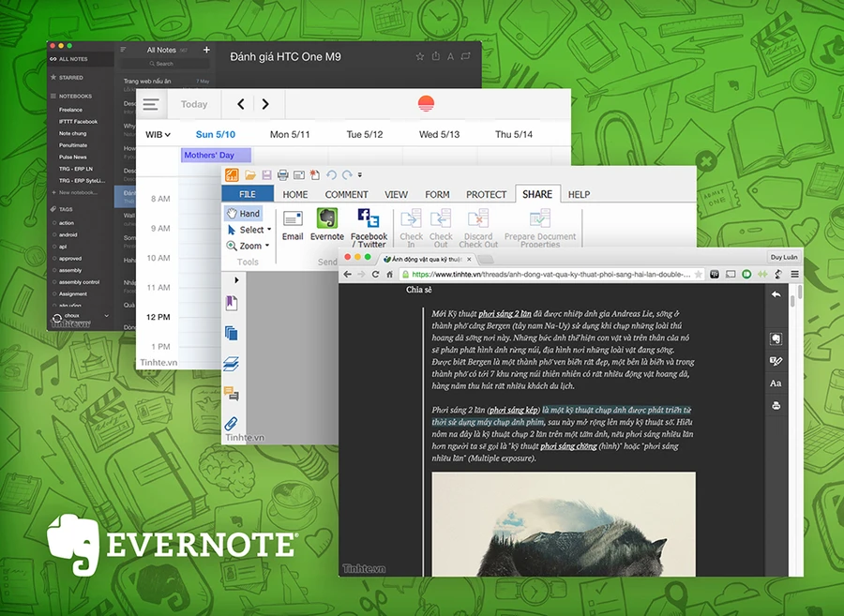Screen dimensions: 844x616
Task: Select ALL NOTES in the Evernote sidebar
Action: 81,59
